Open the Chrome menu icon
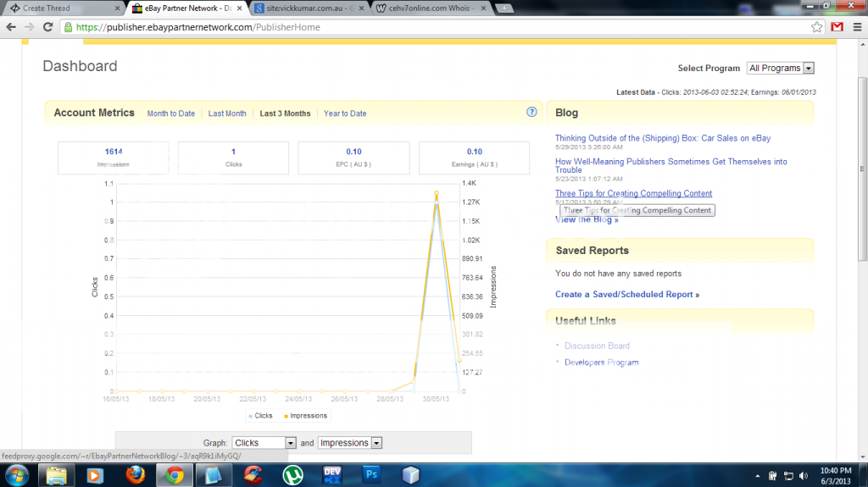 [857, 27]
